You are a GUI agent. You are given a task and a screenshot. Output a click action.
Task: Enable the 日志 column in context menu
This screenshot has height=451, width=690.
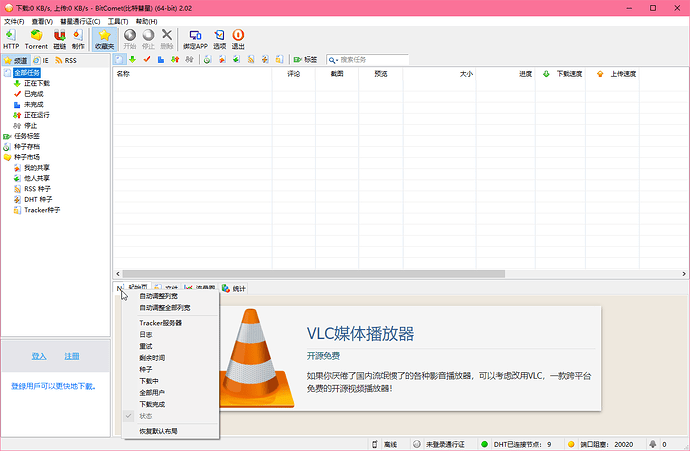click(170, 334)
